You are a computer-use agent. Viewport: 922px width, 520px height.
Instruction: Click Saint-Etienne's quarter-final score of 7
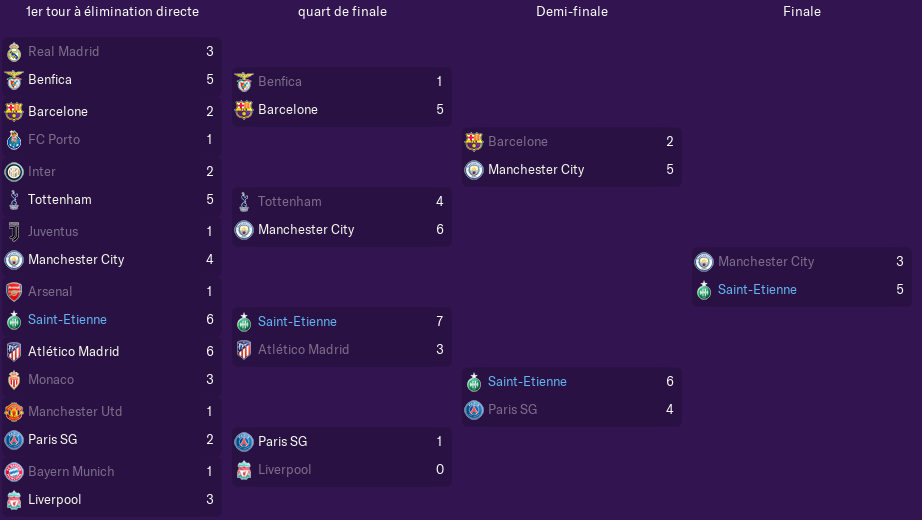click(440, 322)
